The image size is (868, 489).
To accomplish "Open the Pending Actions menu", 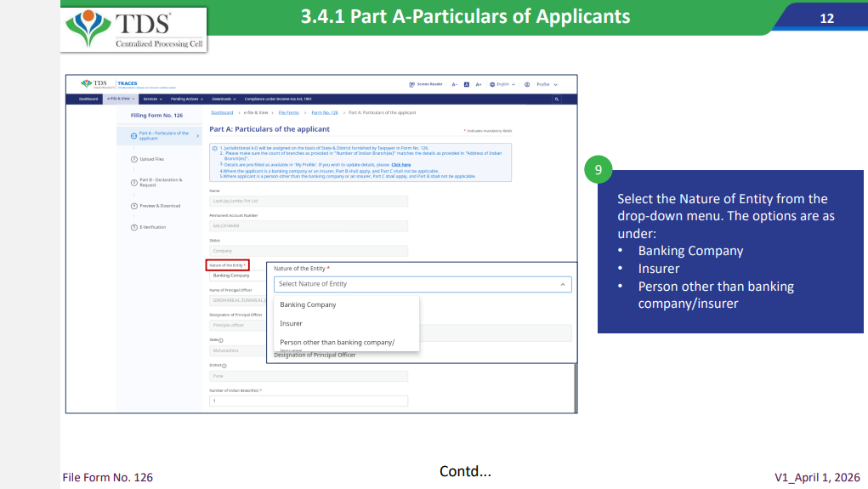I will [x=188, y=100].
